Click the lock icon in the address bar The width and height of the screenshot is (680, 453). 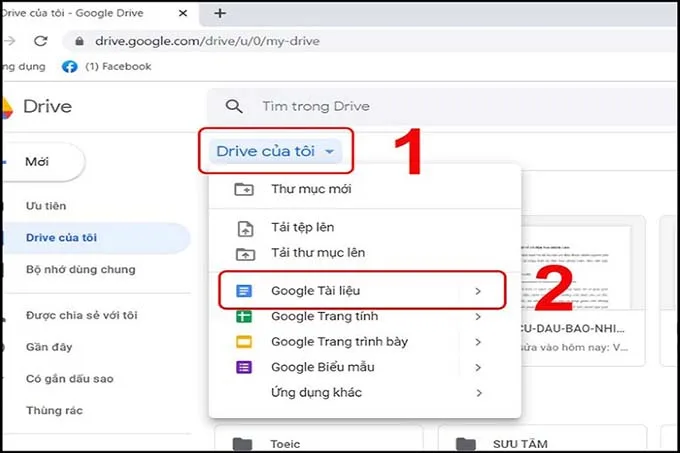[x=79, y=41]
